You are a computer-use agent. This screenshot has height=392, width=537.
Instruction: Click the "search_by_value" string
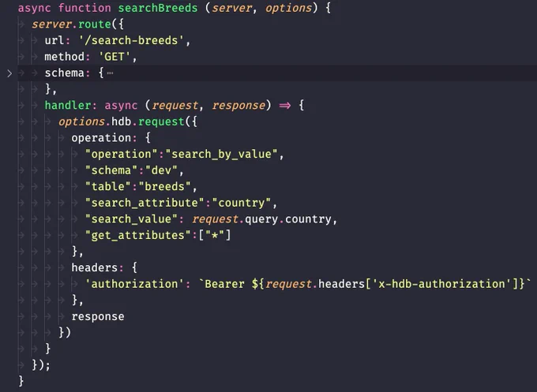click(221, 155)
